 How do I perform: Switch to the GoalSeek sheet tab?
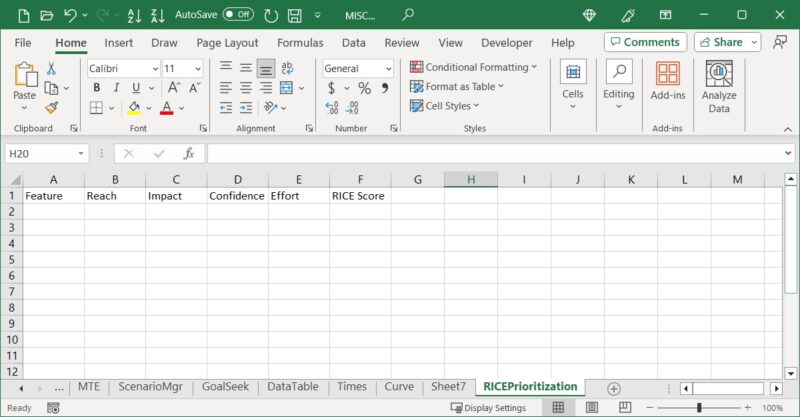pos(226,387)
